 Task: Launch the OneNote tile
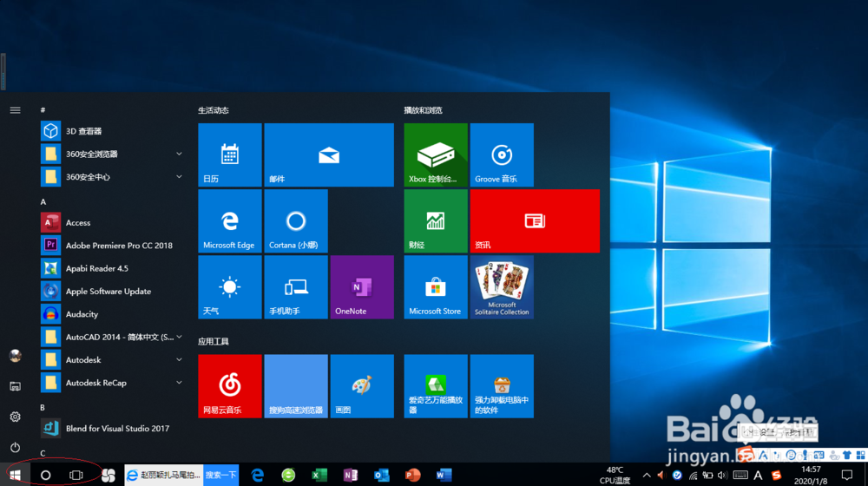click(362, 286)
